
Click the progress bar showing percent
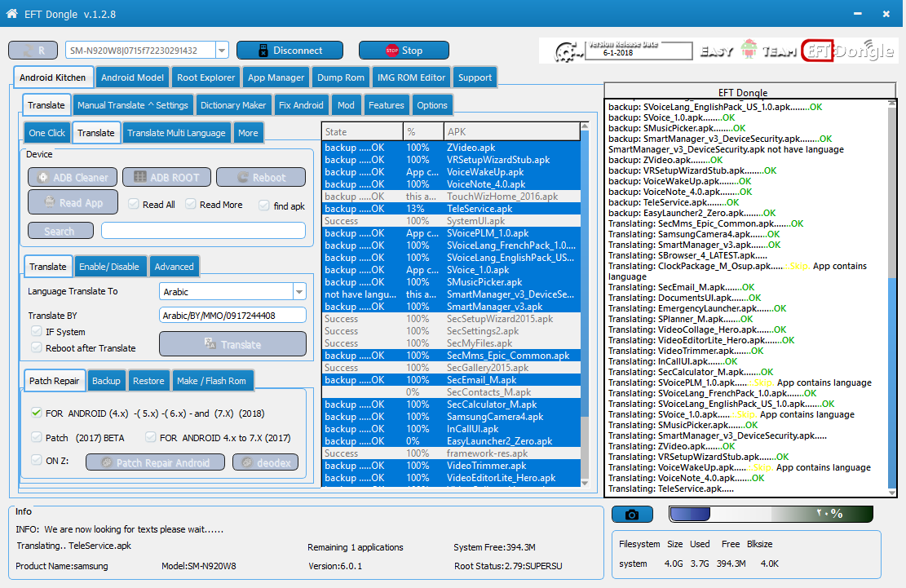pyautogui.click(x=771, y=514)
